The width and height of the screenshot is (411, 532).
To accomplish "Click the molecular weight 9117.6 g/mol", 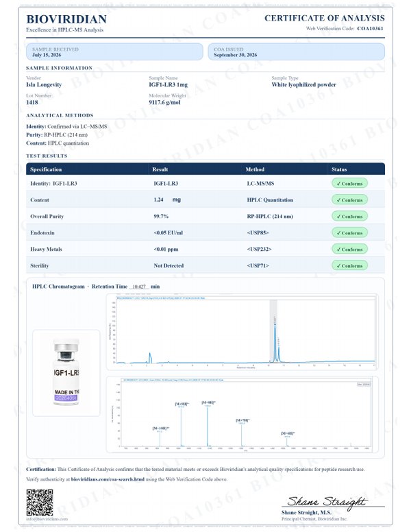I will pyautogui.click(x=165, y=102).
